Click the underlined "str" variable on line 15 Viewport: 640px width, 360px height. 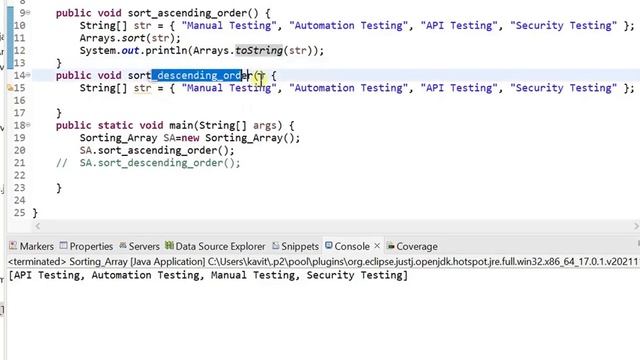(142, 88)
